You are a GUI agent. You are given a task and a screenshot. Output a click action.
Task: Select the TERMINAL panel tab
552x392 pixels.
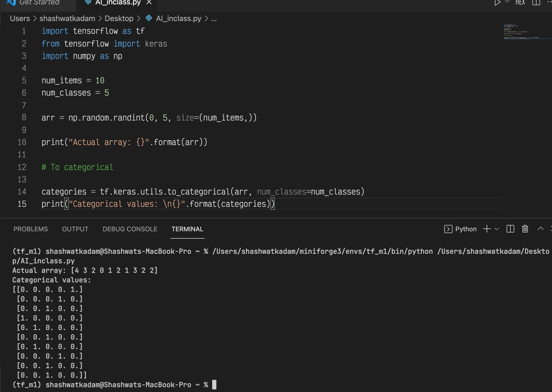(187, 229)
